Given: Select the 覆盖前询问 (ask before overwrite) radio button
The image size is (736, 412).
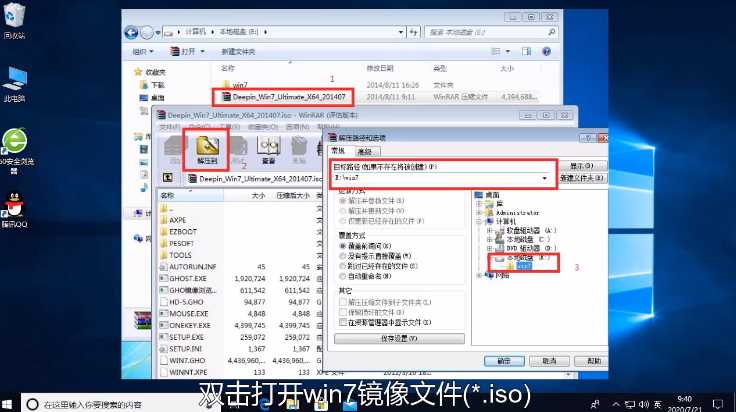Looking at the screenshot, I should tap(343, 246).
